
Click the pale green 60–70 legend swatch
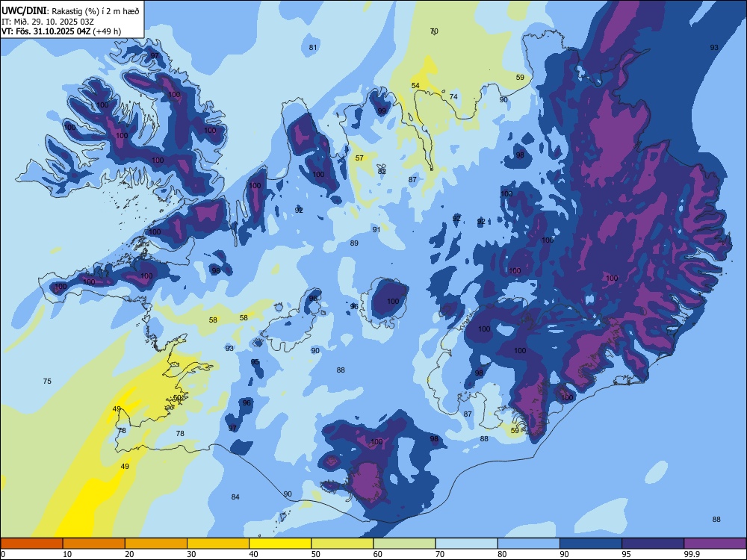tap(404, 544)
